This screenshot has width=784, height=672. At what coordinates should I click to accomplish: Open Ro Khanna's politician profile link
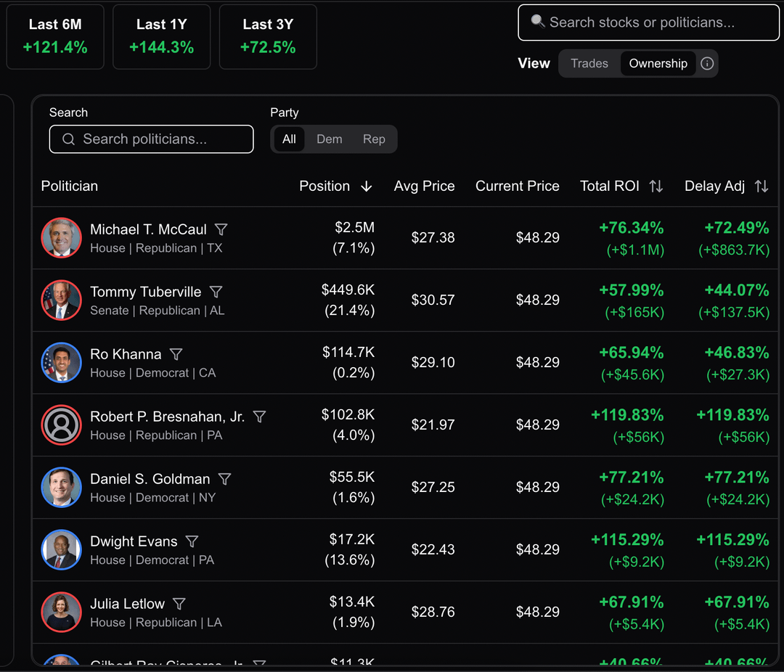pos(126,354)
